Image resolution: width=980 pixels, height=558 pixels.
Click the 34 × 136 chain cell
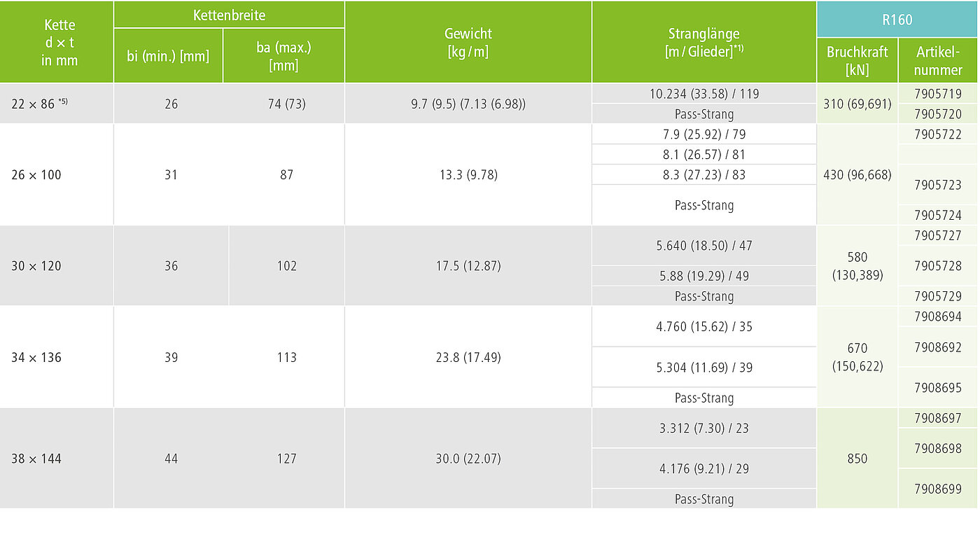(x=57, y=357)
